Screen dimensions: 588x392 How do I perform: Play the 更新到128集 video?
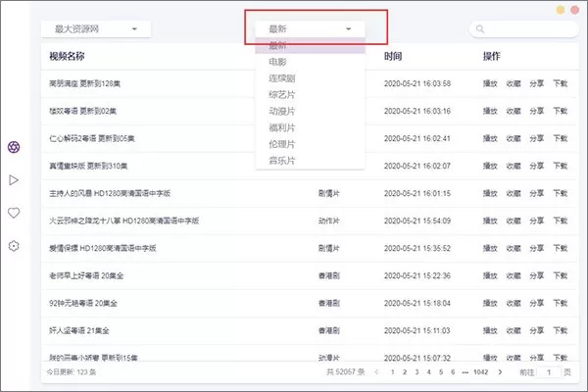point(490,83)
